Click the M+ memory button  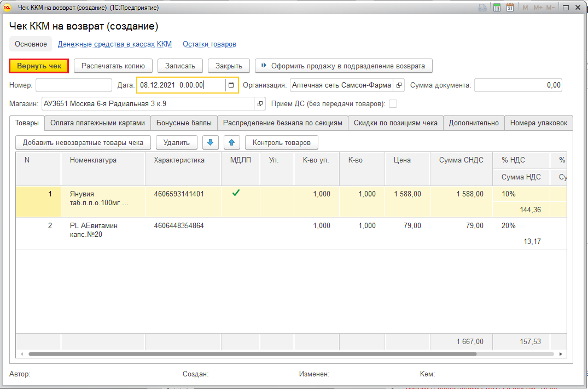tap(538, 8)
